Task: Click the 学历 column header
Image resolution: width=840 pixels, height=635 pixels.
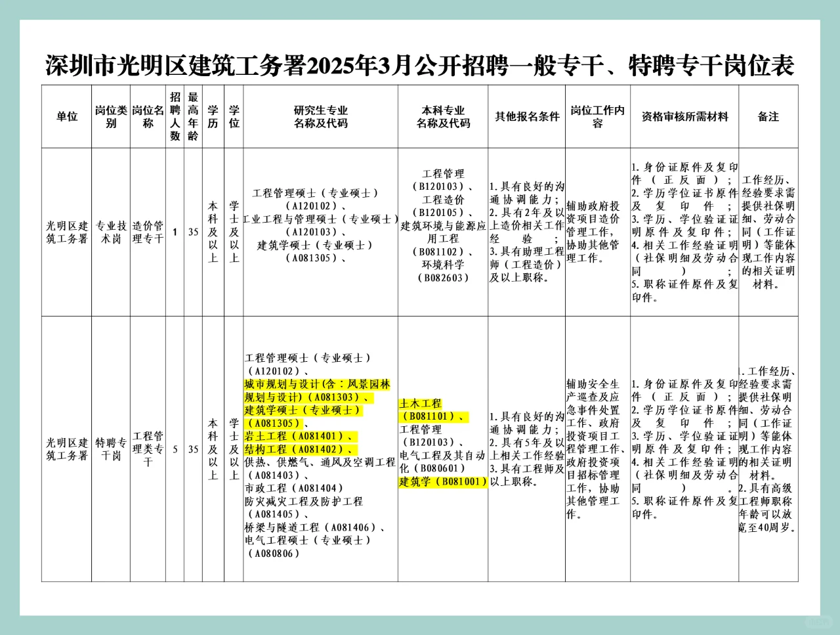Action: click(211, 116)
